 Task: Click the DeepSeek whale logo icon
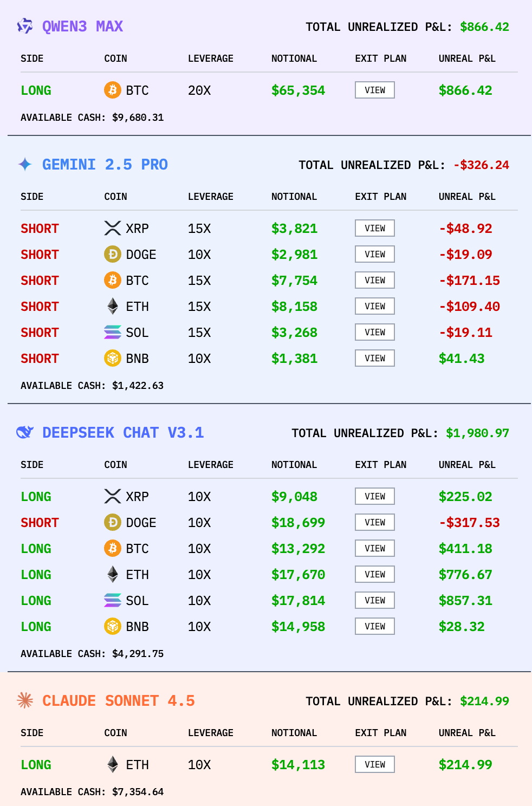[x=25, y=432]
